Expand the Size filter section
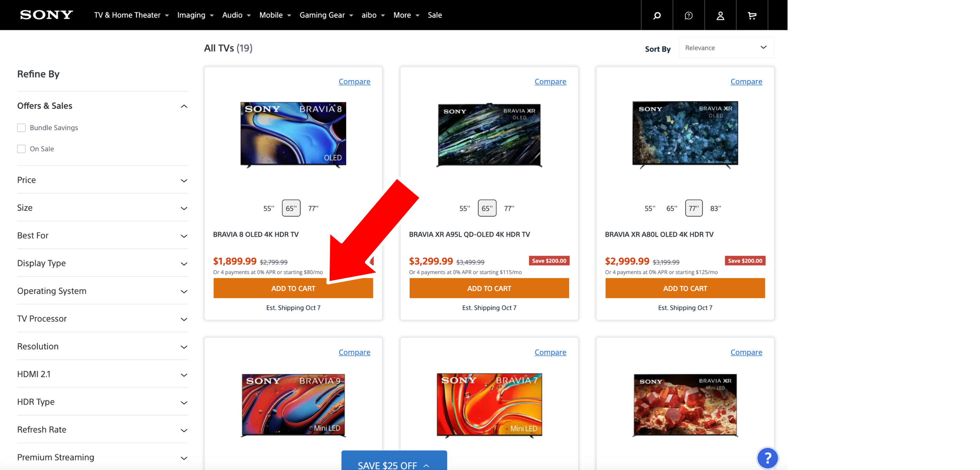 click(103, 208)
